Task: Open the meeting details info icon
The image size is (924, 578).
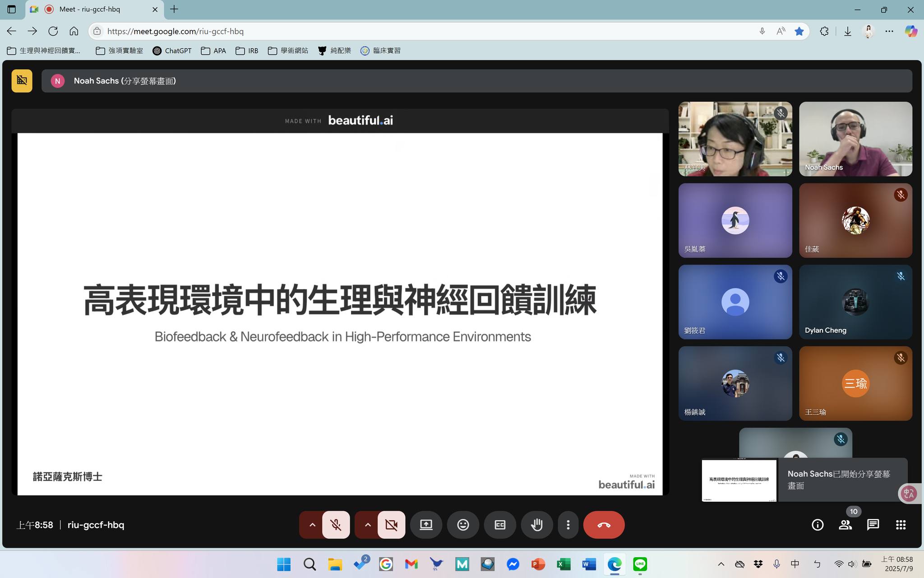Action: pyautogui.click(x=818, y=525)
